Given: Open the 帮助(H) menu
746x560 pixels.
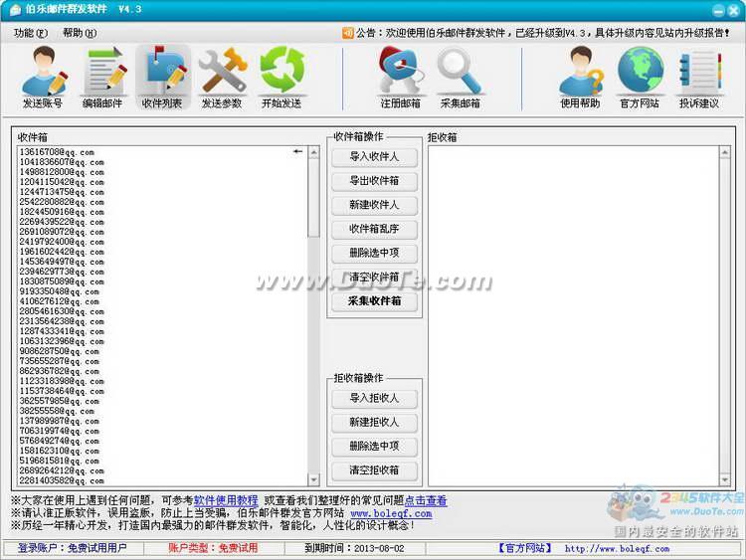Looking at the screenshot, I should click(80, 33).
